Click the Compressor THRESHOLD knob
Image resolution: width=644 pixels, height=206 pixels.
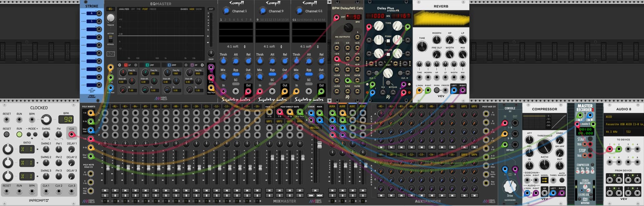coord(544,146)
